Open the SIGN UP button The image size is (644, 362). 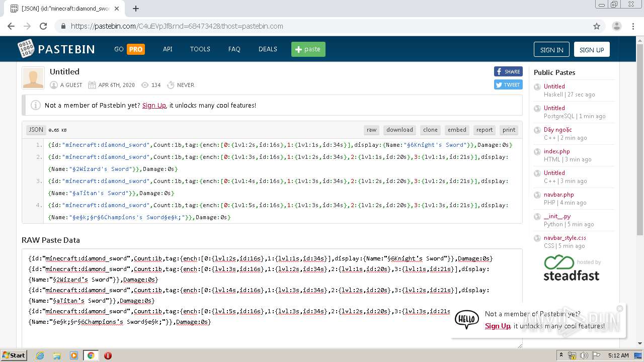click(592, 49)
